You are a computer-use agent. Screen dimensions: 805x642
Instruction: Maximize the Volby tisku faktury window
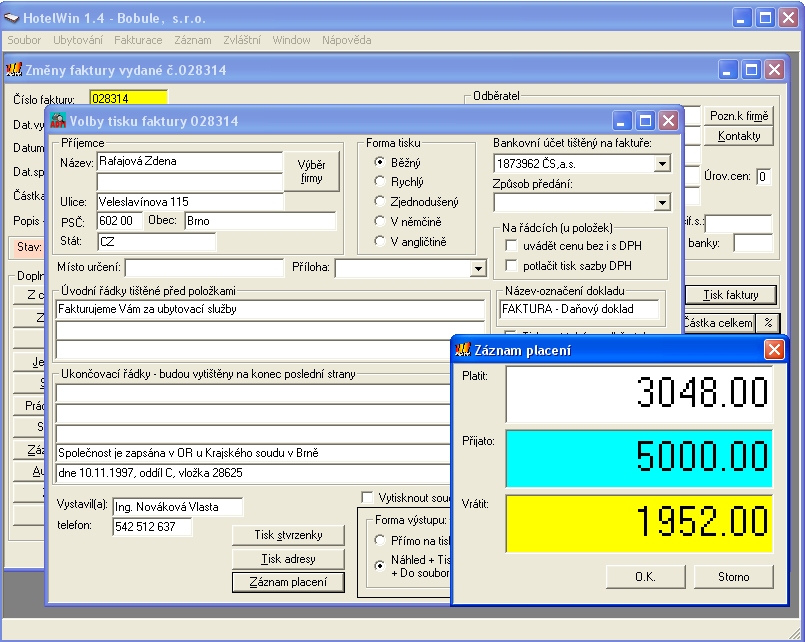pos(646,121)
